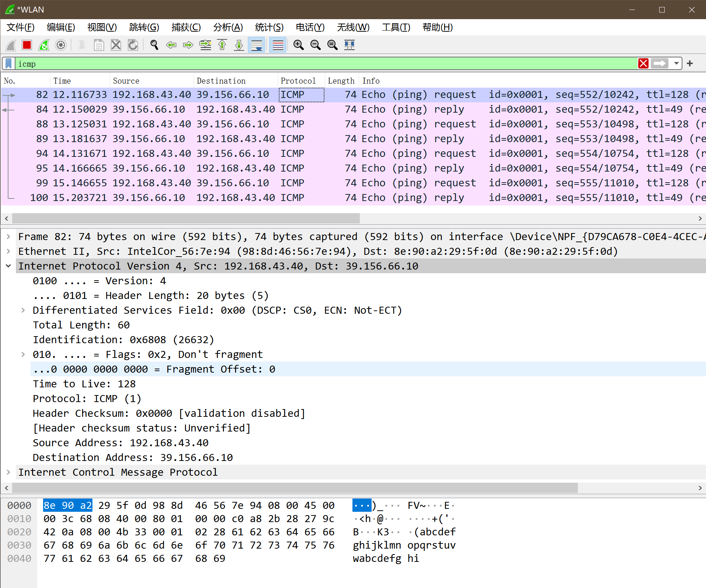Open the 无线(W) menu
Image resolution: width=706 pixels, height=588 pixels.
pyautogui.click(x=353, y=27)
